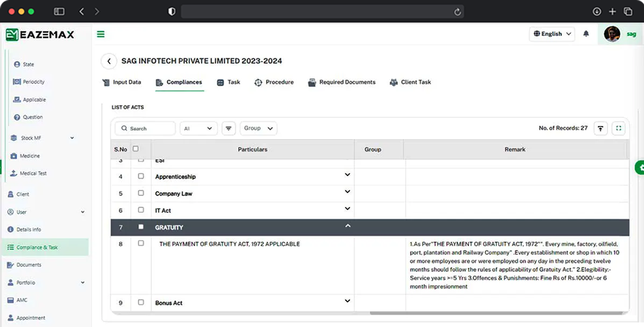Click the Search field in acts list
This screenshot has width=644, height=327.
click(x=146, y=129)
